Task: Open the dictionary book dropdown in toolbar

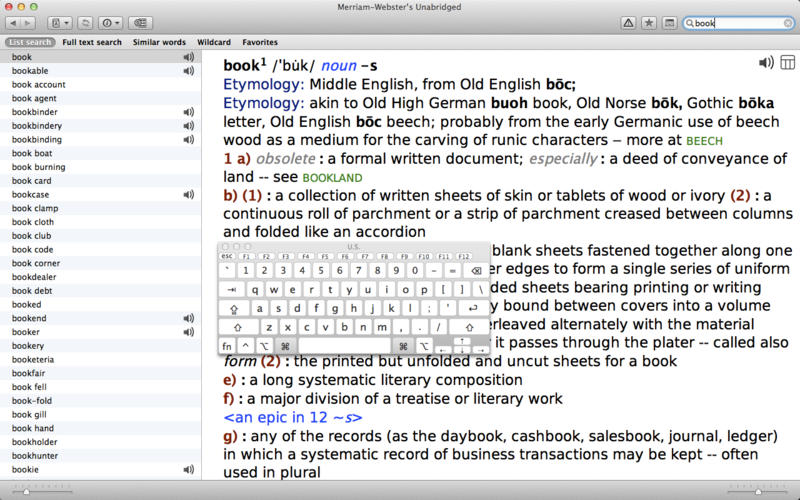Action: pos(60,22)
